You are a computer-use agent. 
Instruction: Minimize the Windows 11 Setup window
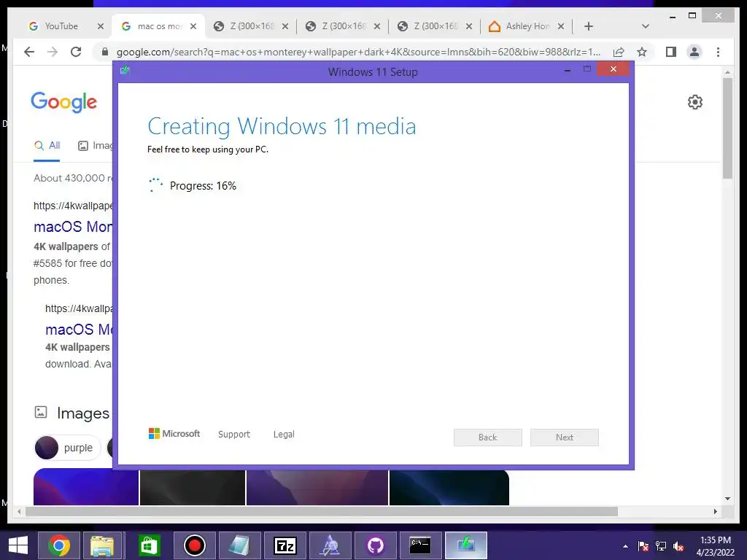[x=568, y=71]
